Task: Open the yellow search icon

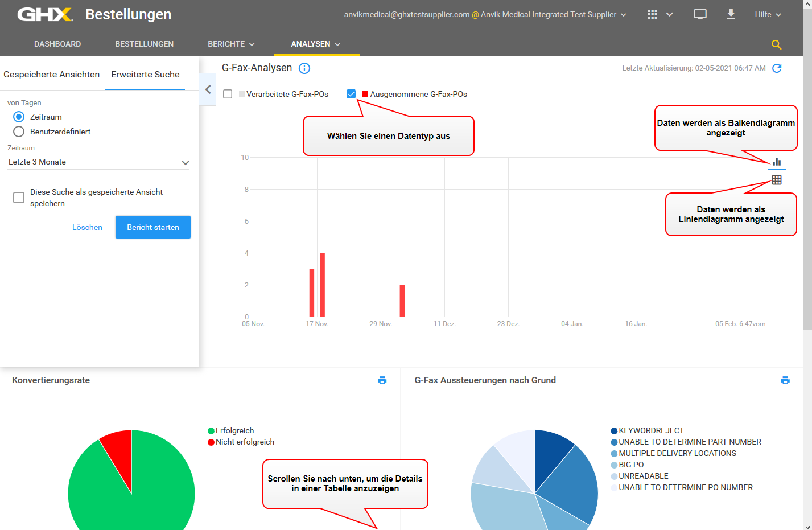Action: click(x=776, y=44)
